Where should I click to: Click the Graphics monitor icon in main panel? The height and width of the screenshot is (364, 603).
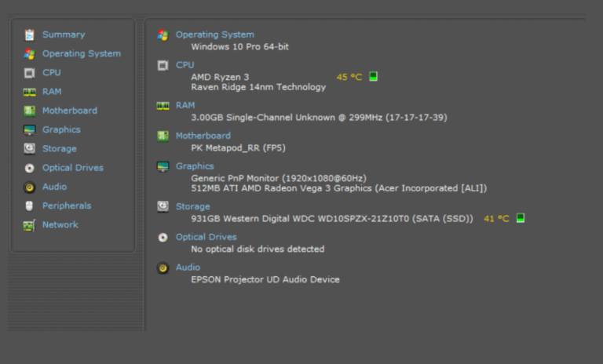163,167
